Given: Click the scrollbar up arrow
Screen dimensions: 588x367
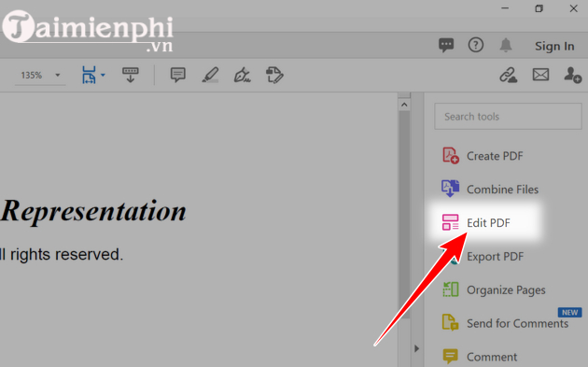Looking at the screenshot, I should click(x=404, y=105).
